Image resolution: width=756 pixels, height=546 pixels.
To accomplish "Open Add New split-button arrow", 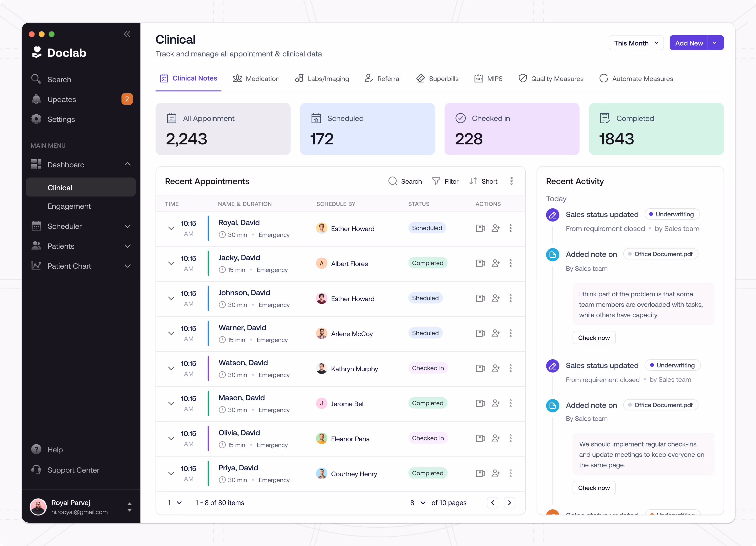I will coord(715,43).
